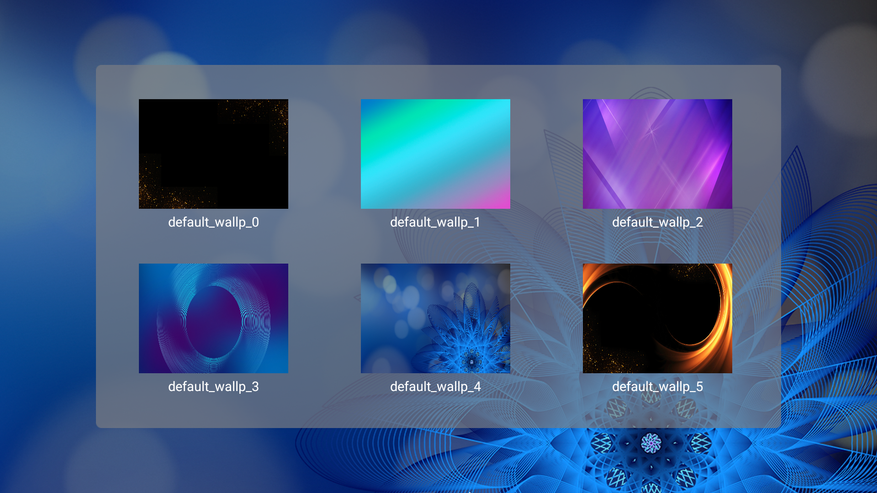Screen dimensions: 877x493
Task: Pick the orange fire-ring wallpaper thumbnail
Action: [x=657, y=318]
